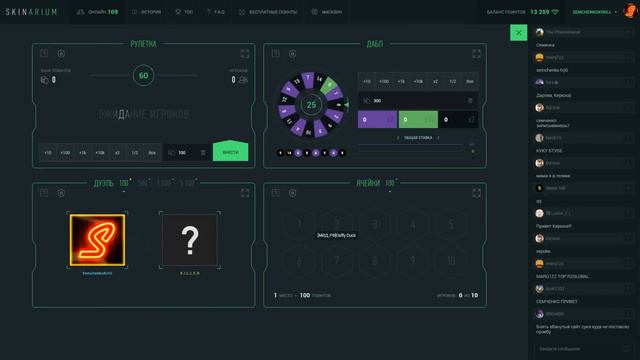Close the chat with the green X
The image size is (640, 360).
tap(518, 33)
